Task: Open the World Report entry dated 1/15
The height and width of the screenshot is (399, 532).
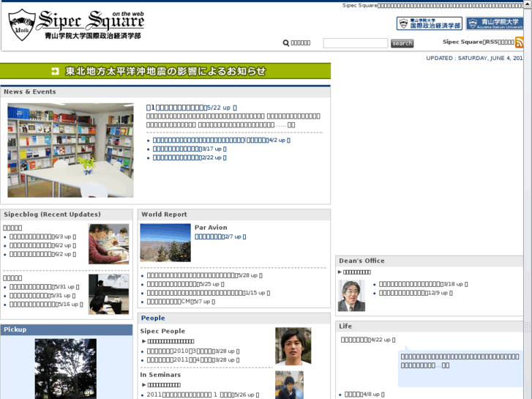Action: tap(209, 293)
